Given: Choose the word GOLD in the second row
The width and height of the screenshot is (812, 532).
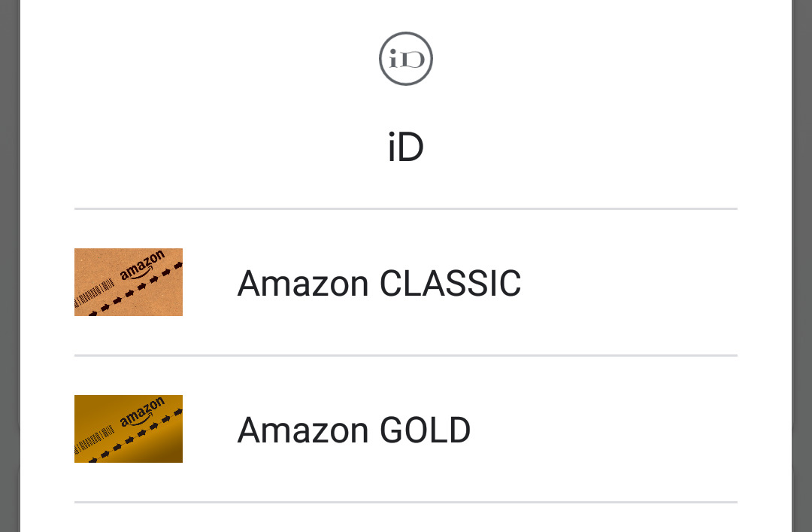Looking at the screenshot, I should click(x=426, y=430).
